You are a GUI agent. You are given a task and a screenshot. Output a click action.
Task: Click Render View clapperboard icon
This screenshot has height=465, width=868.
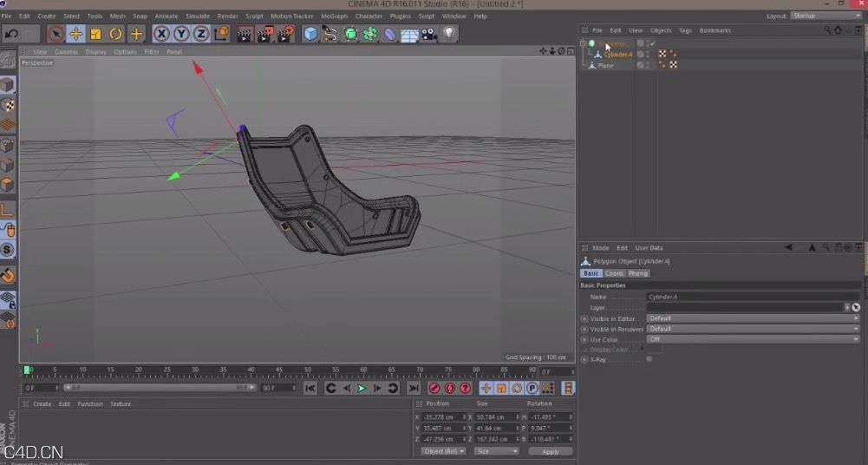click(245, 34)
